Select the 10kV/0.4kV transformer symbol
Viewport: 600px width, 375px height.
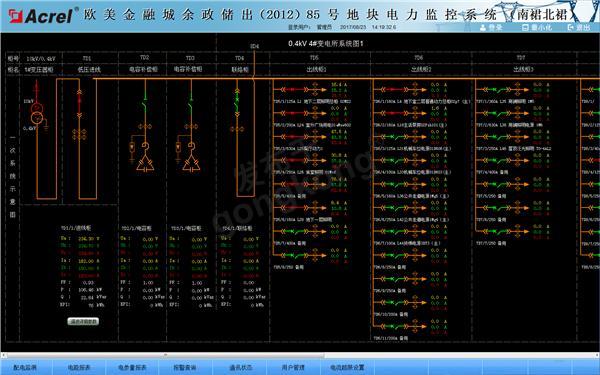tap(37, 113)
